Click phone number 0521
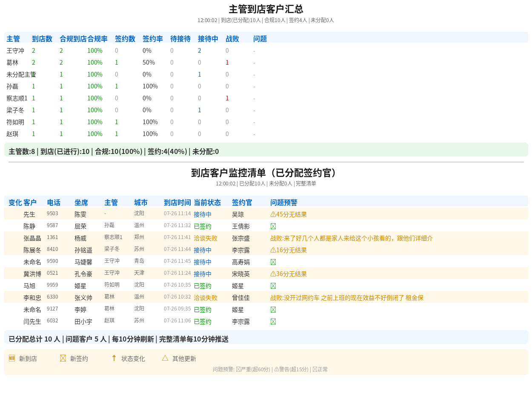The image size is (532, 393). [x=52, y=273]
